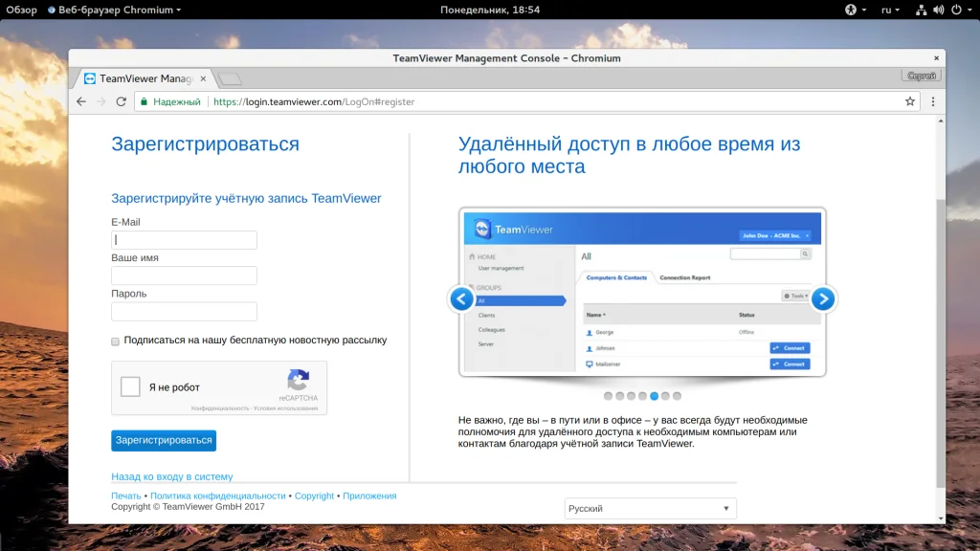Select the first carousel pagination dot
This screenshot has width=980, height=551.
pos(609,395)
